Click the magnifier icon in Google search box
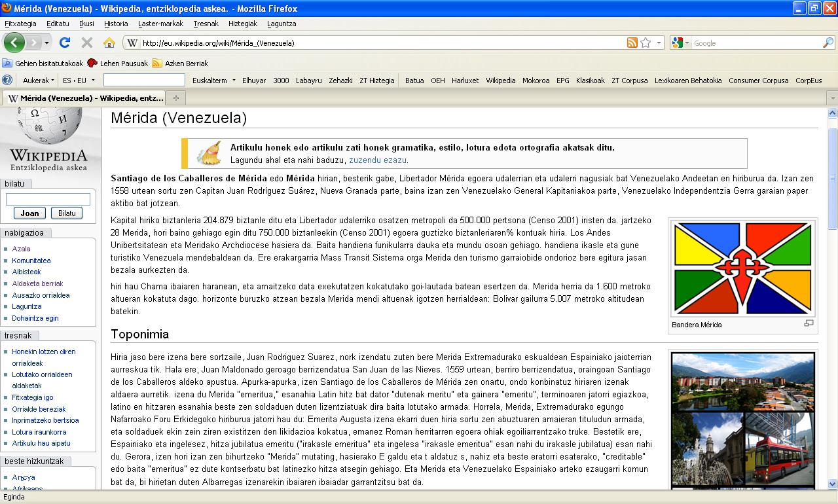The image size is (838, 504). pyautogui.click(x=828, y=43)
